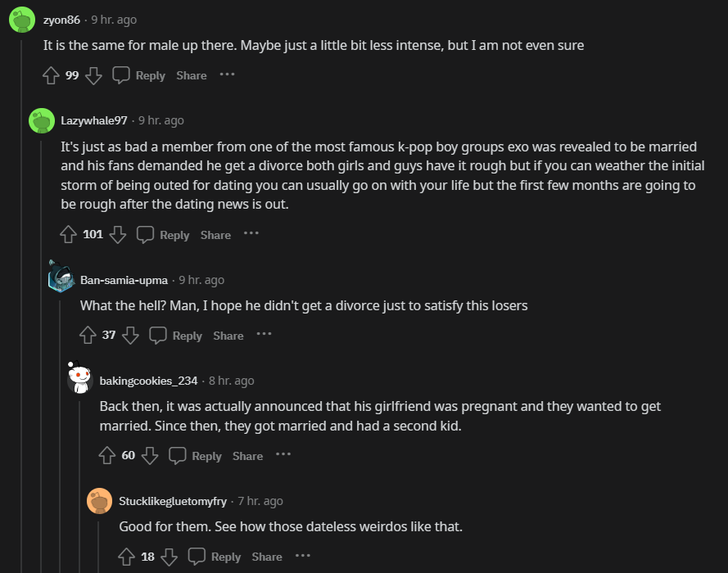Screen dimensions: 728x573
Task: Downvote Stucklikegluetomyfry's comment
Action: point(170,557)
